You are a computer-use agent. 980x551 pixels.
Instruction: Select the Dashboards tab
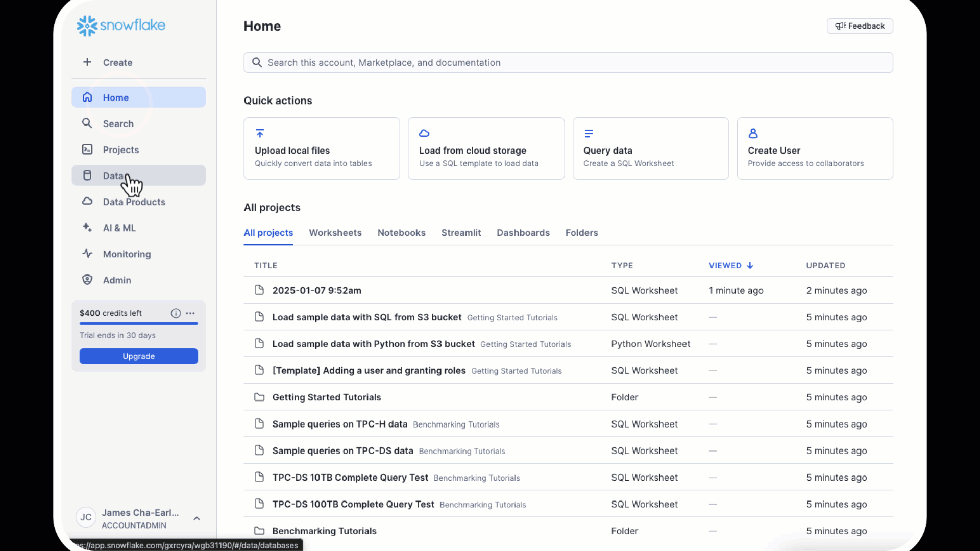[523, 233]
